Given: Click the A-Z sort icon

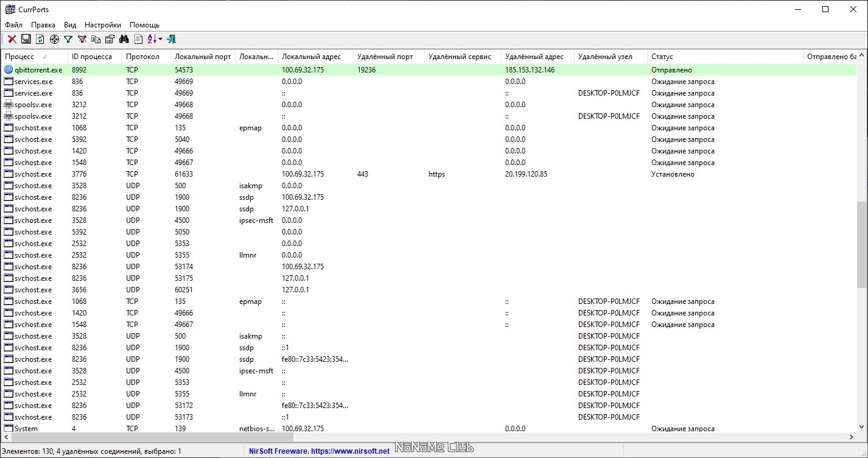Looking at the screenshot, I should [152, 39].
